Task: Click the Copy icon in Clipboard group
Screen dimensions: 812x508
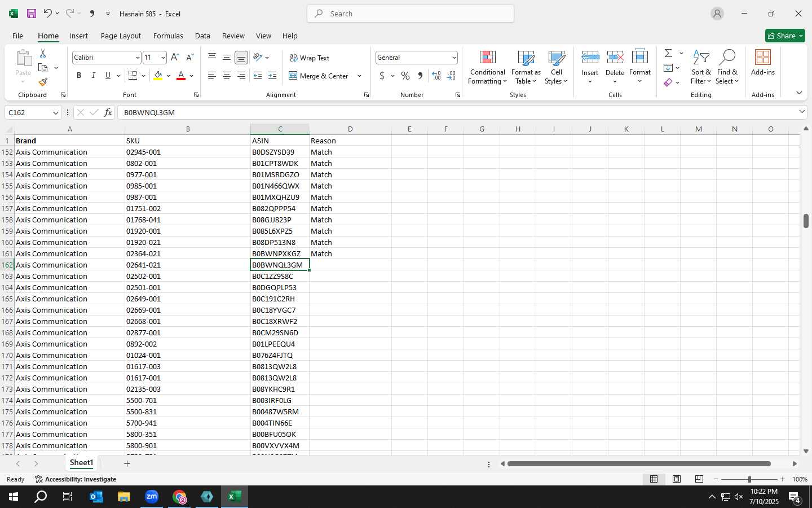Action: pyautogui.click(x=43, y=68)
